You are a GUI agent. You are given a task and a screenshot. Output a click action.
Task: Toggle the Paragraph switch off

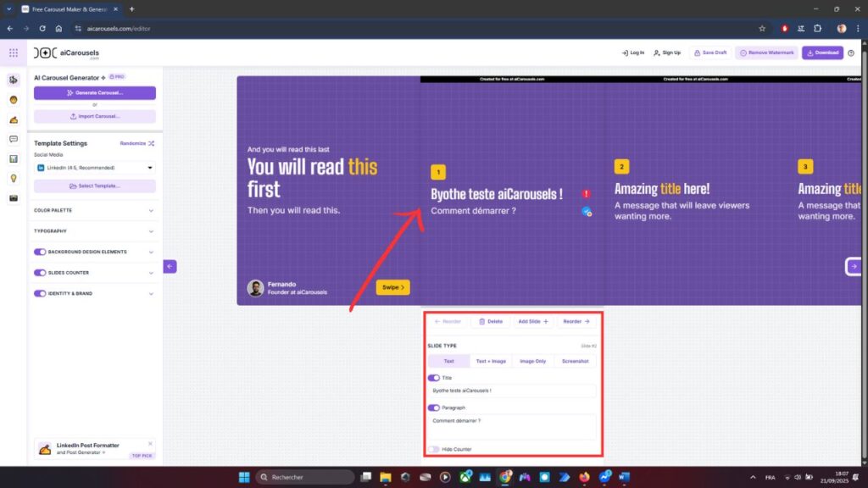pyautogui.click(x=433, y=408)
